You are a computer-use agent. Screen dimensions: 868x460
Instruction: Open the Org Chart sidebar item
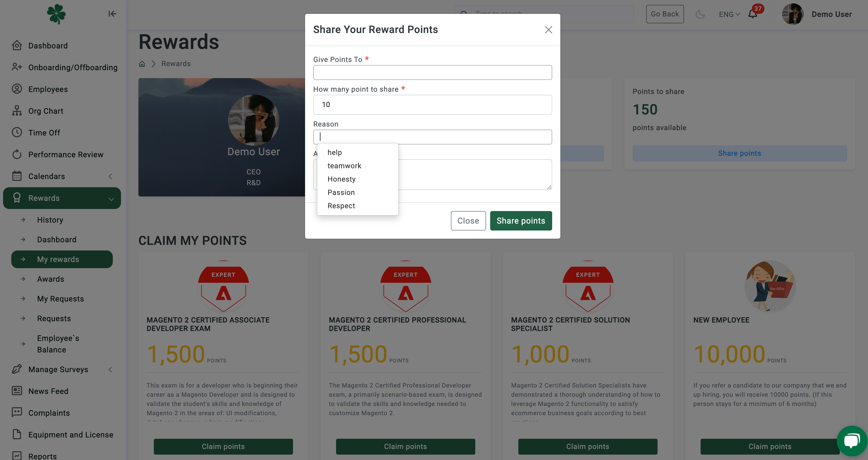pos(46,111)
